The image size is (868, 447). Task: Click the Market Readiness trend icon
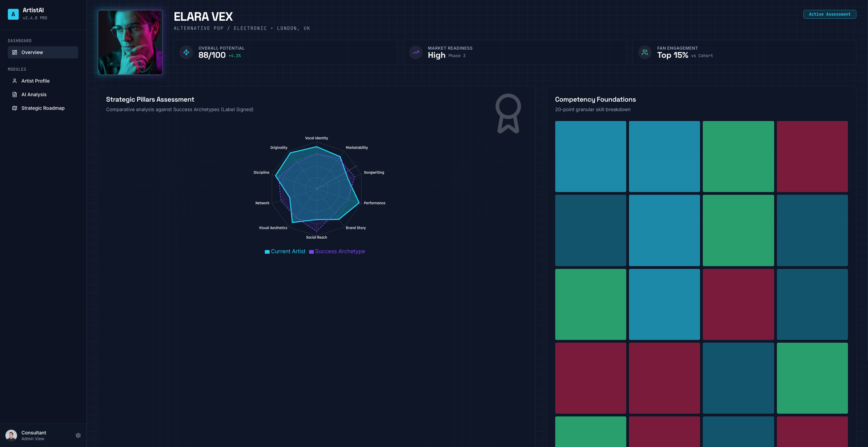click(x=416, y=52)
